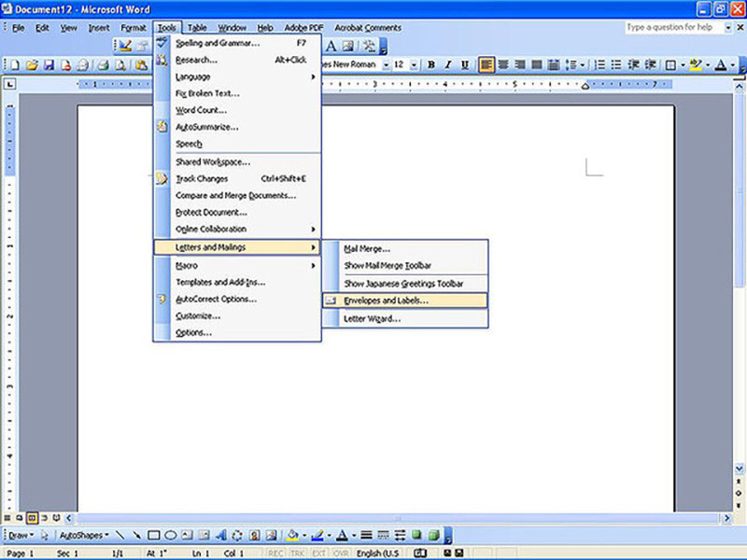Toggle OVR overtype indicator
The height and width of the screenshot is (560, 747).
point(341,553)
